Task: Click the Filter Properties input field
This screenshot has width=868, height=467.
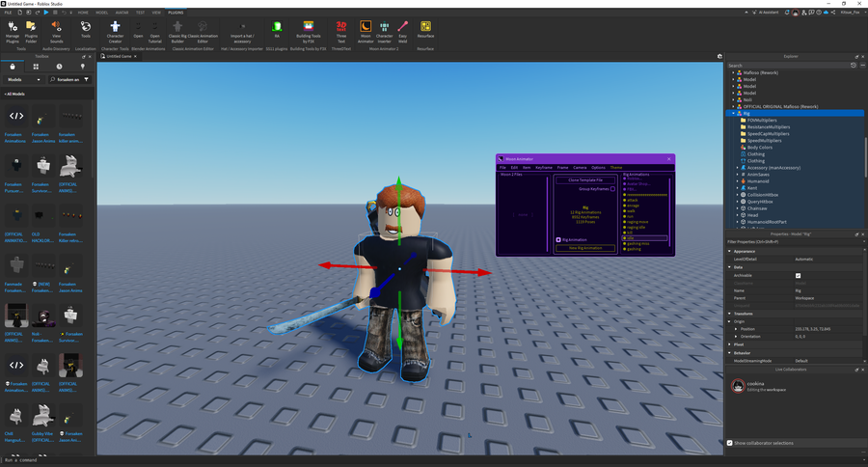Action: (795, 242)
